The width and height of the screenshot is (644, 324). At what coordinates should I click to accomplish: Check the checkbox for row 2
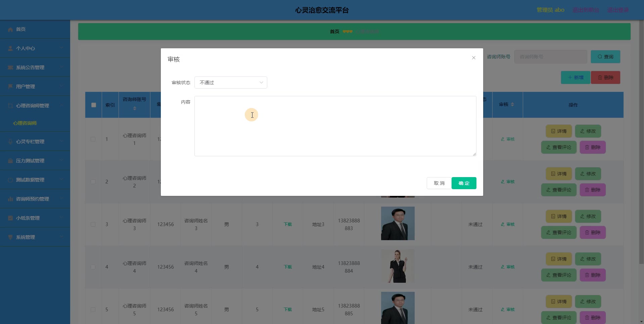(x=93, y=182)
